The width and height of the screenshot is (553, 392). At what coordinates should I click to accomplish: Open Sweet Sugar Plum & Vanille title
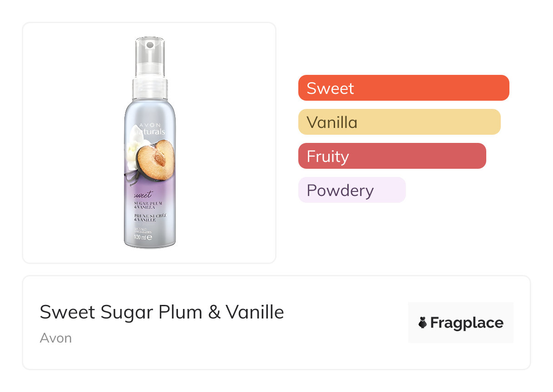click(162, 312)
